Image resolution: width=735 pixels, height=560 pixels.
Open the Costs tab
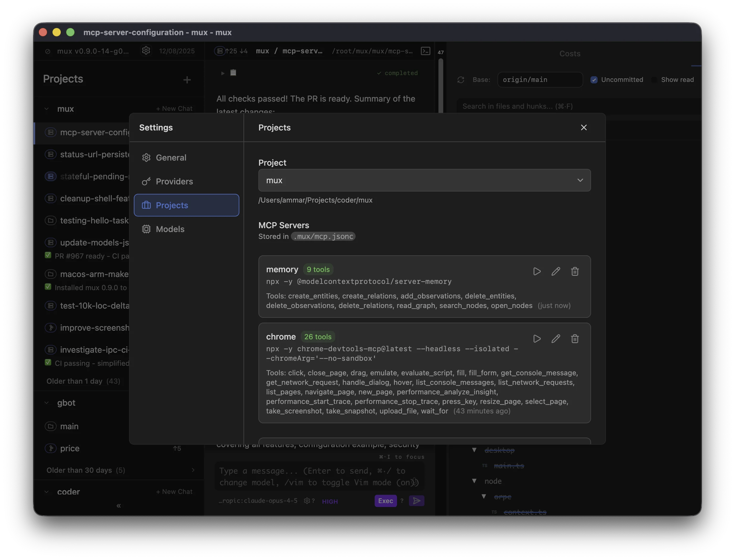click(570, 54)
